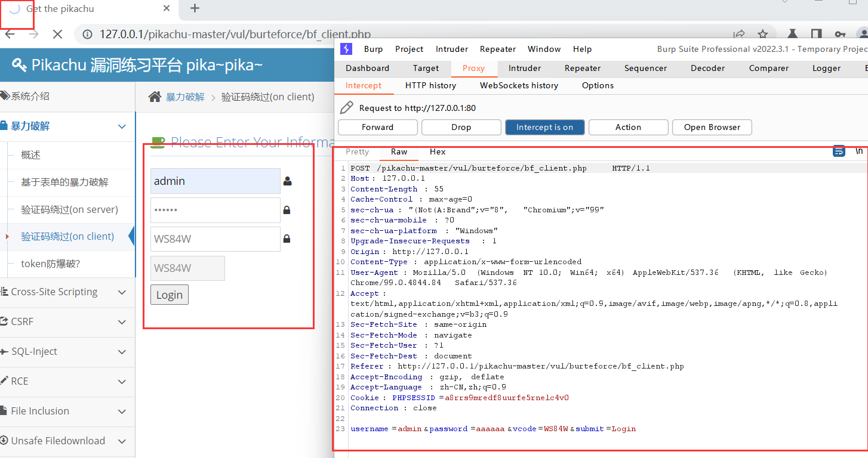Click the Cross-Site Scripting sidebar icon
The image size is (868, 458).
pyautogui.click(x=4, y=292)
